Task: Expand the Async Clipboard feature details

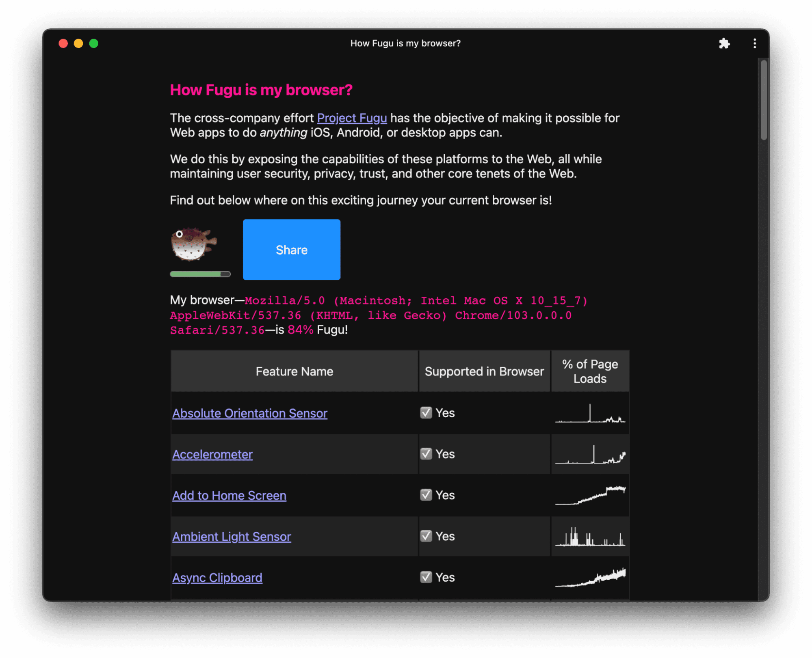Action: [217, 576]
